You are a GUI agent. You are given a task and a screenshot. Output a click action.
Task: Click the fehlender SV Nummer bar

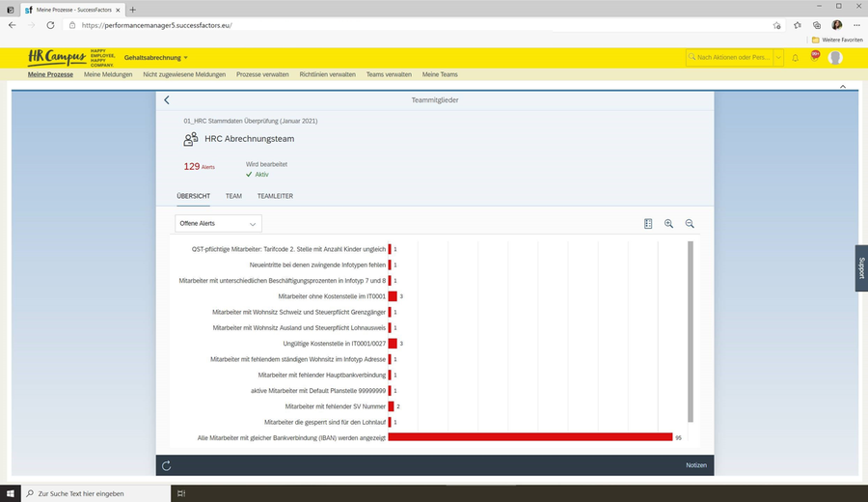(x=392, y=406)
